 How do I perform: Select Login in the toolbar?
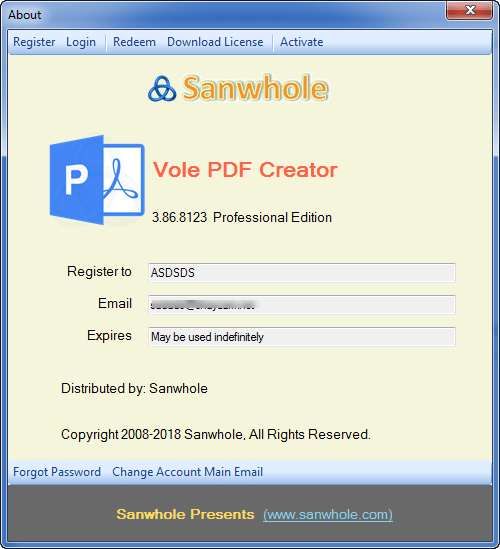(x=81, y=42)
